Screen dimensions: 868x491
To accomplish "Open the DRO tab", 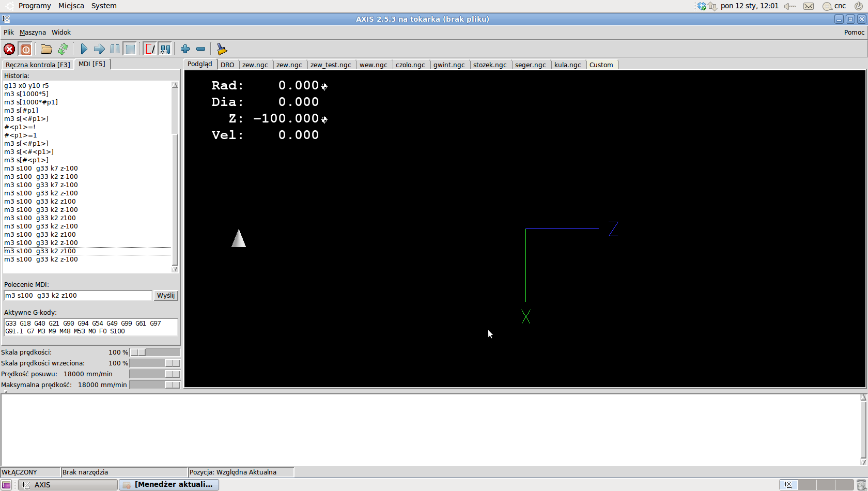I will (x=227, y=65).
